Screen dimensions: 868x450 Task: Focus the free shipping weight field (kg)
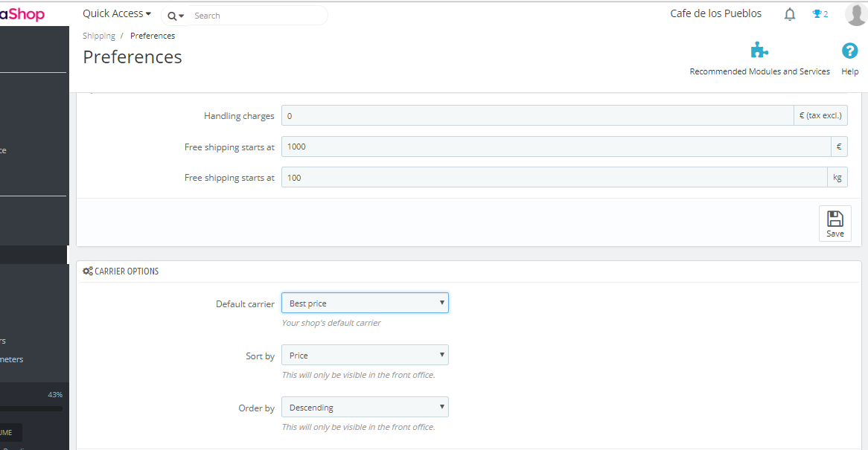(554, 178)
